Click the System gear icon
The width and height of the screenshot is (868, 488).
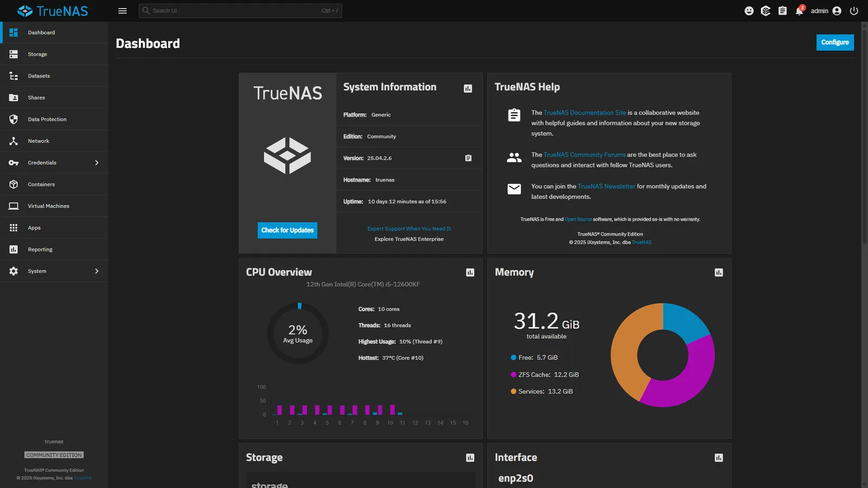[x=14, y=271]
